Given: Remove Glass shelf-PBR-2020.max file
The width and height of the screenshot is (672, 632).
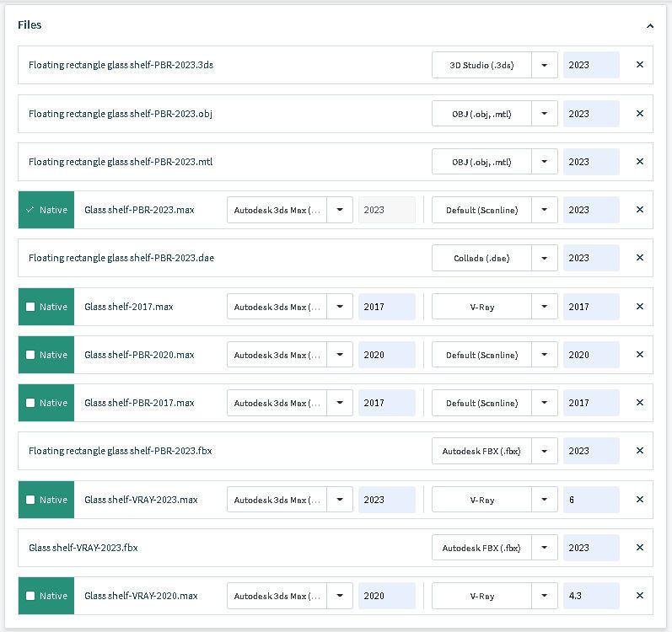Looking at the screenshot, I should [x=639, y=355].
